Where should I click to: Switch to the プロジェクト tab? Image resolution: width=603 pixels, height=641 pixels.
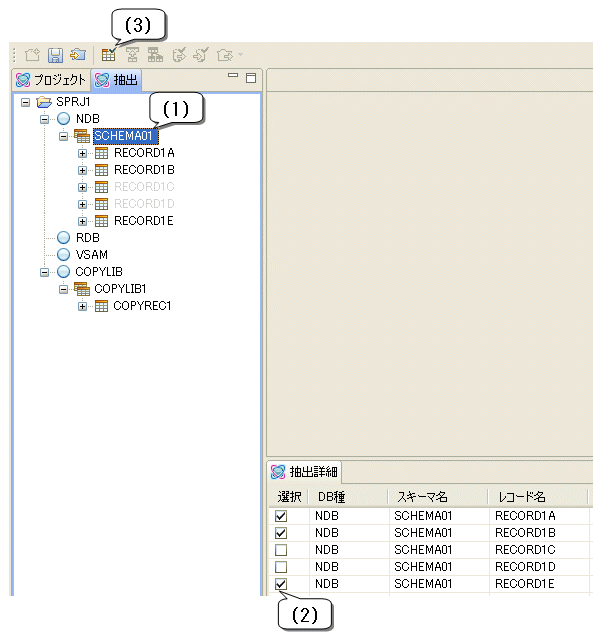pyautogui.click(x=51, y=80)
